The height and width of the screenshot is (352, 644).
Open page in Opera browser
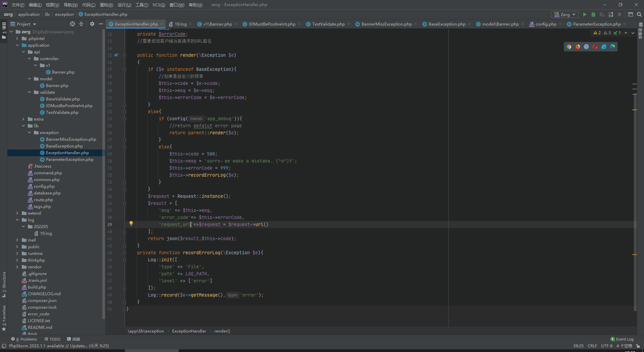point(595,47)
